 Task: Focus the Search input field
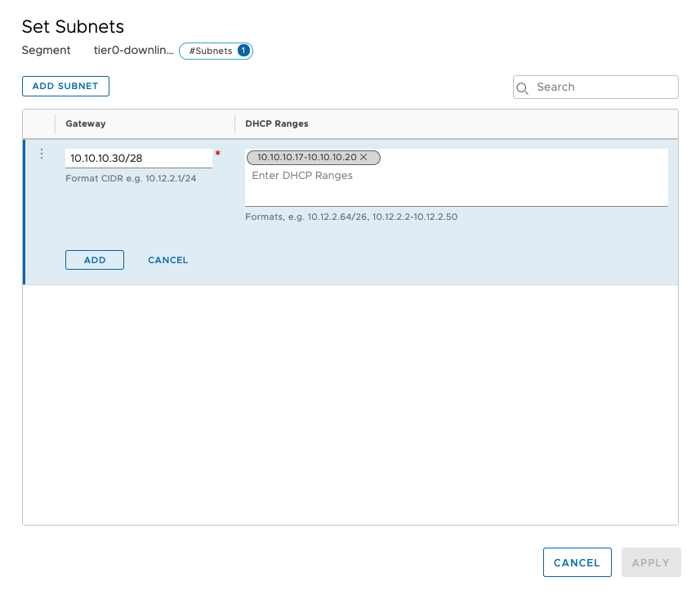click(604, 87)
